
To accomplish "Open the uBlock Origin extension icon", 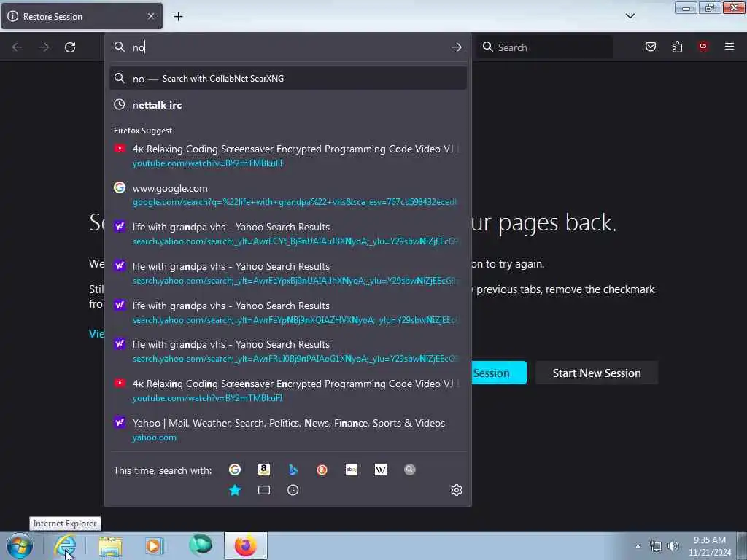I will [x=703, y=46].
